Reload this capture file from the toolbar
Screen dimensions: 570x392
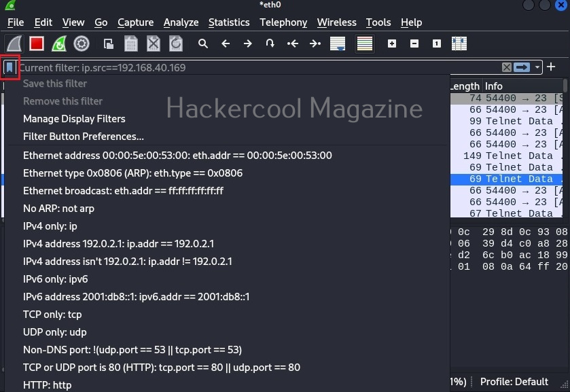(x=176, y=44)
